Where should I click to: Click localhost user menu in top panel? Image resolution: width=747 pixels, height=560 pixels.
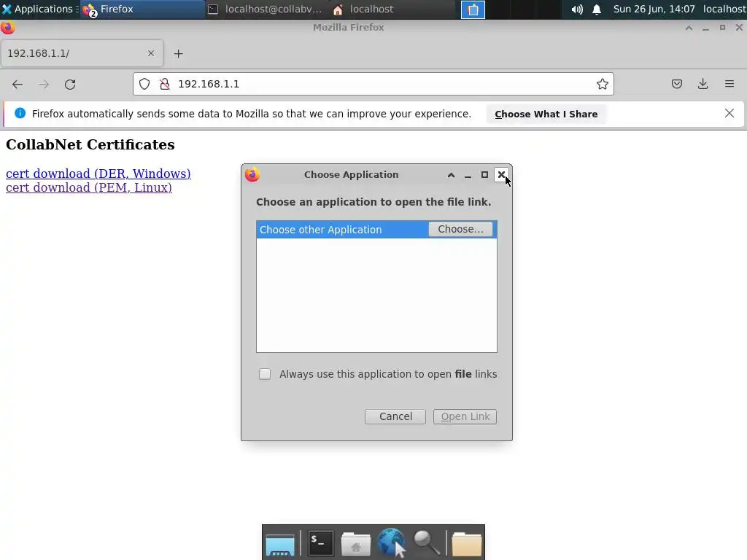coord(724,9)
